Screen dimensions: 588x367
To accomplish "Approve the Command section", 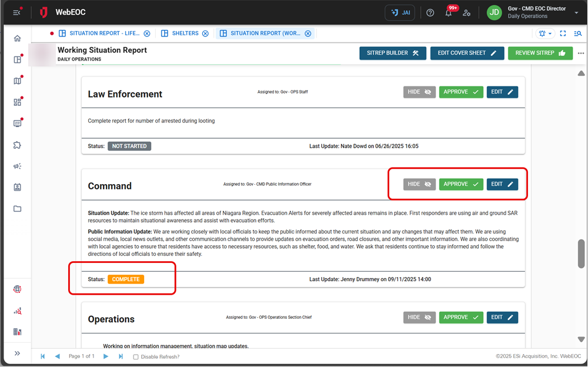I will coord(461,184).
